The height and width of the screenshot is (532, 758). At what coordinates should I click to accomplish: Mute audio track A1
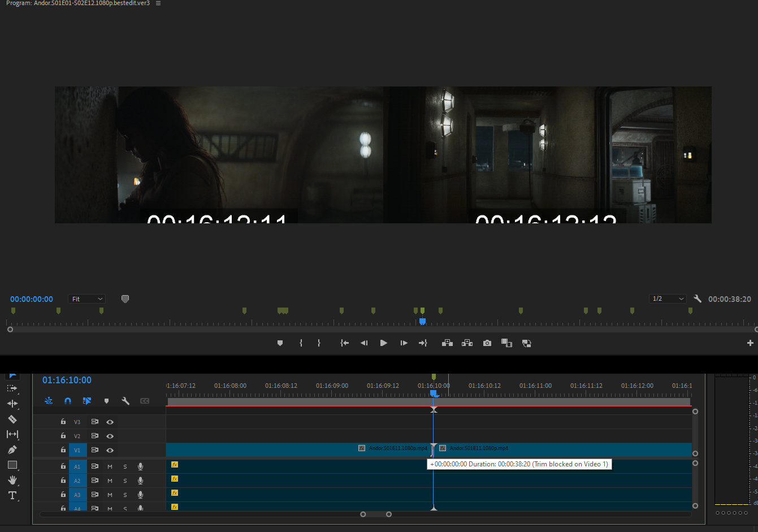(x=110, y=466)
